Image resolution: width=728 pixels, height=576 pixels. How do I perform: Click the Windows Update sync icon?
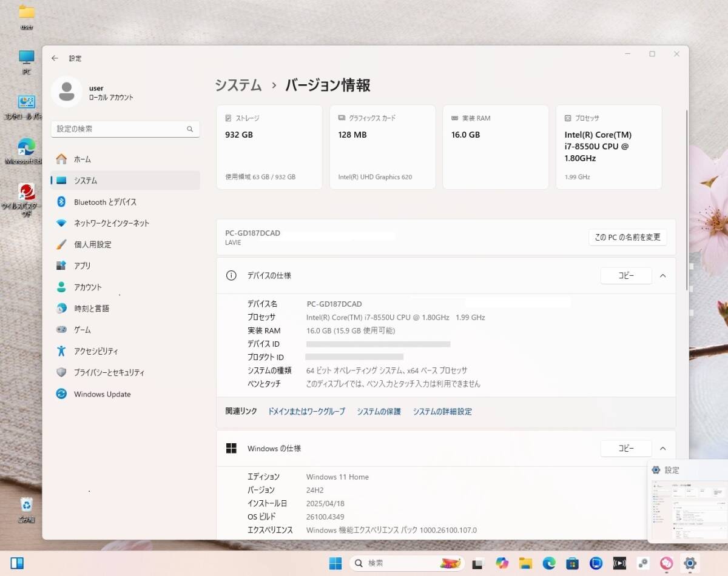[61, 394]
